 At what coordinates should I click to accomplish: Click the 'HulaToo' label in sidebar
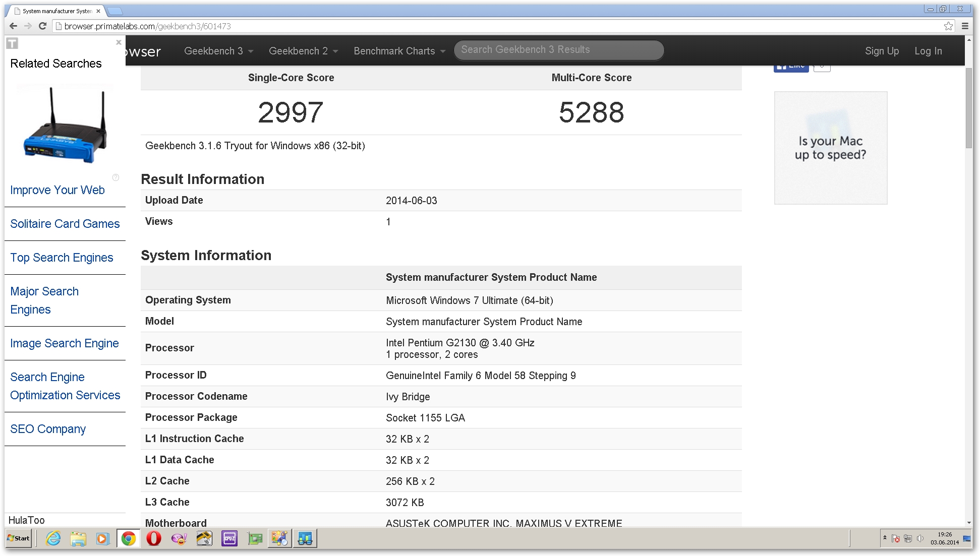[x=27, y=520]
